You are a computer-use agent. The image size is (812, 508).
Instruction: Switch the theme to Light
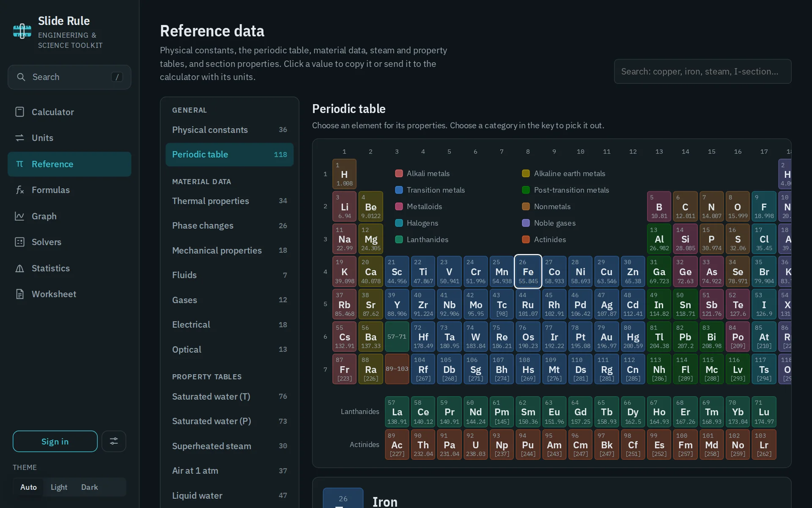[x=59, y=487]
